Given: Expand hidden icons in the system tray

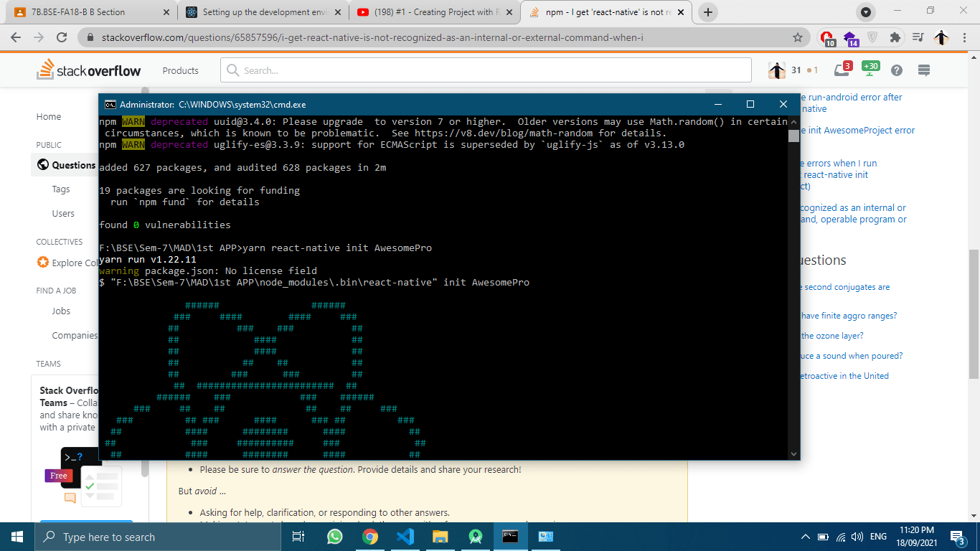Looking at the screenshot, I should [805, 536].
